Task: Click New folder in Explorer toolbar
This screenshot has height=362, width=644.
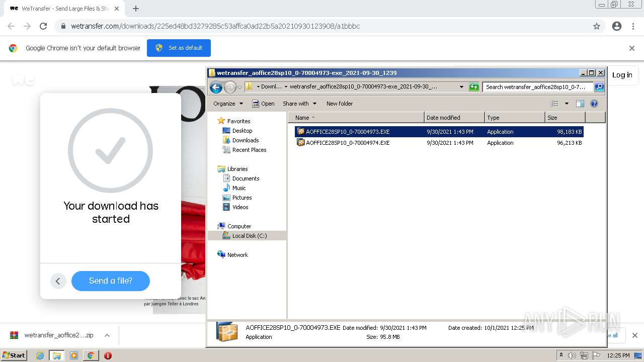Action: click(340, 104)
